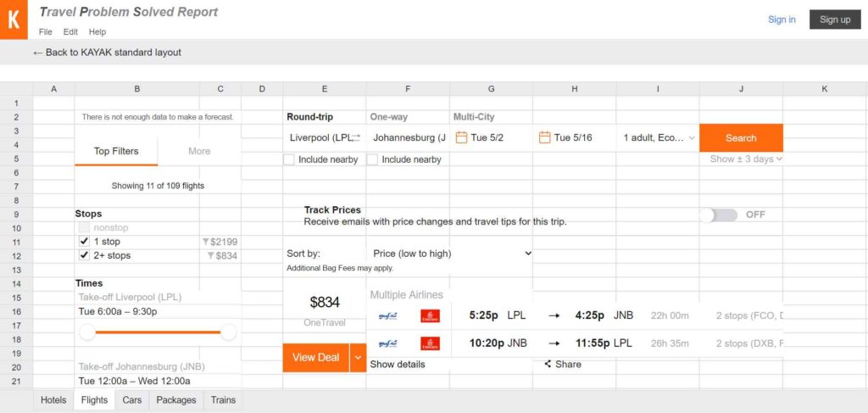Click the share icon beside Share
This screenshot has height=413, width=868.
[x=548, y=364]
